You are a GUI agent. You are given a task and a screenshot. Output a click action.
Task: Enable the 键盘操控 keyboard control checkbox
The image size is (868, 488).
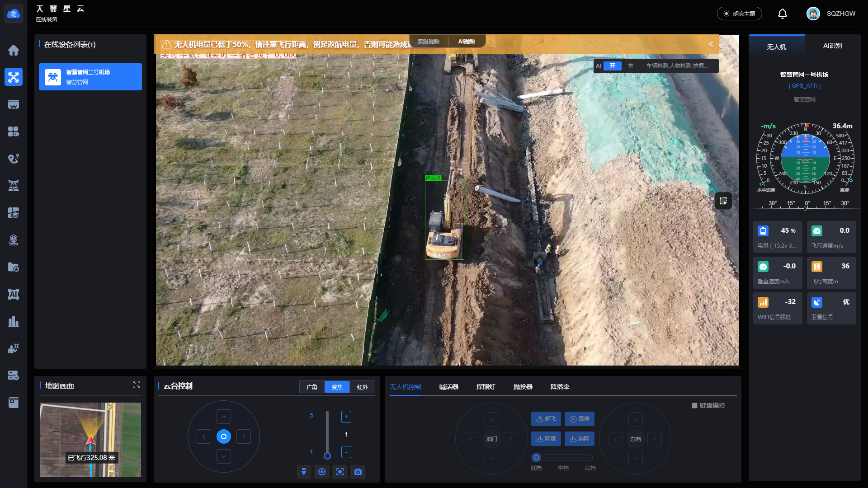pyautogui.click(x=694, y=405)
